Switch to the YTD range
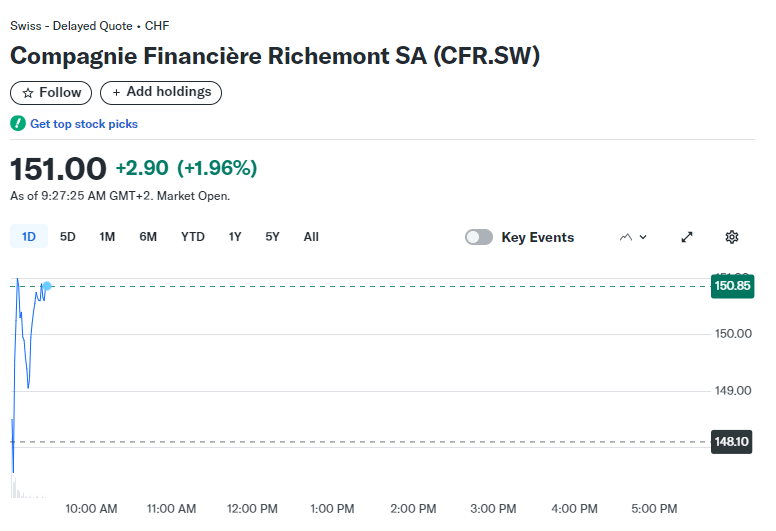 click(193, 237)
